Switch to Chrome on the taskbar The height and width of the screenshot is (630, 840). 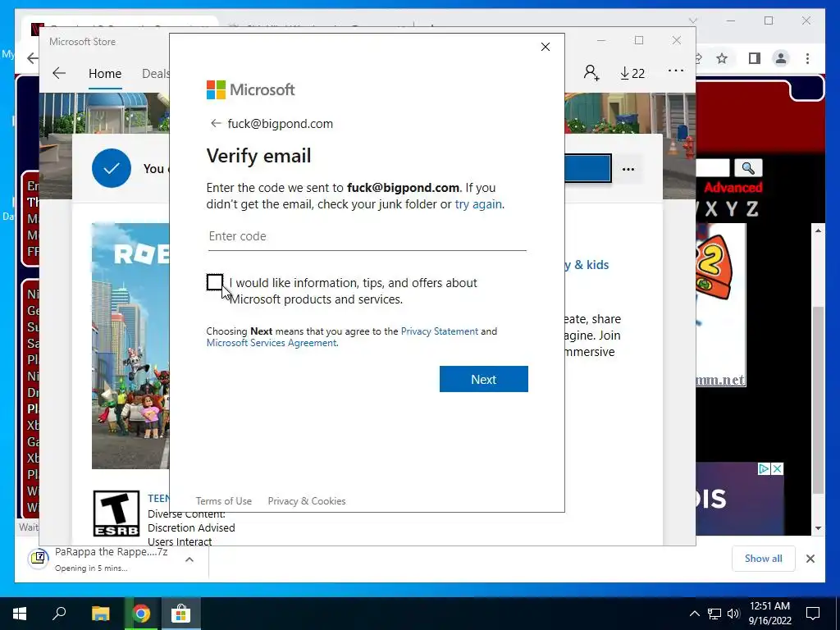pyautogui.click(x=141, y=614)
